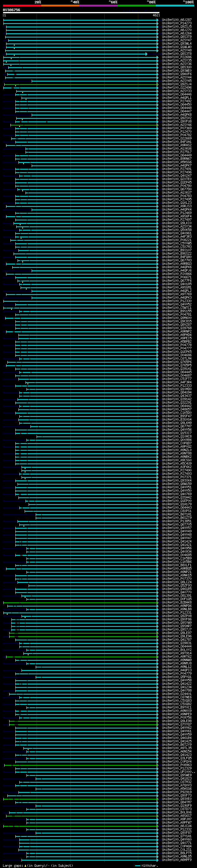Select hit label UniRef100_C8XPS1
Image resolution: width=197 pixels, height=868 pixels.
[x=177, y=511]
